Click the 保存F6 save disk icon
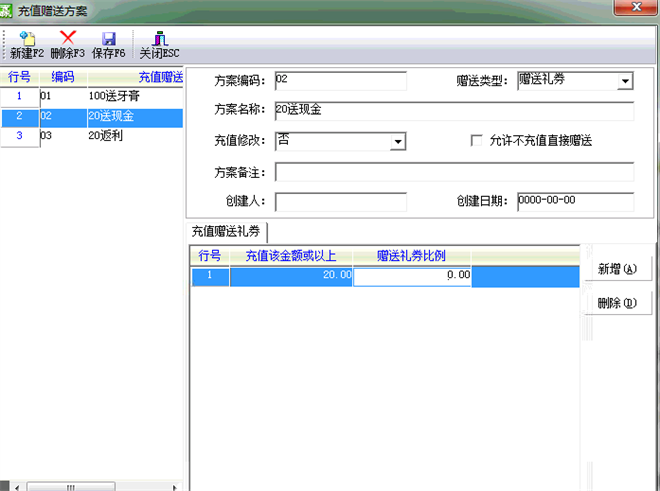Image resolution: width=660 pixels, height=491 pixels. 109,38
